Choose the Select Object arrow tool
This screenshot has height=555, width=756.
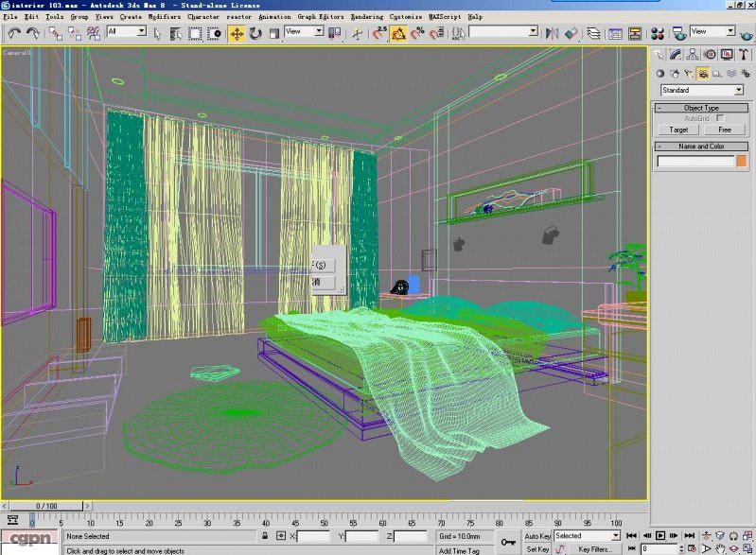coord(158,33)
